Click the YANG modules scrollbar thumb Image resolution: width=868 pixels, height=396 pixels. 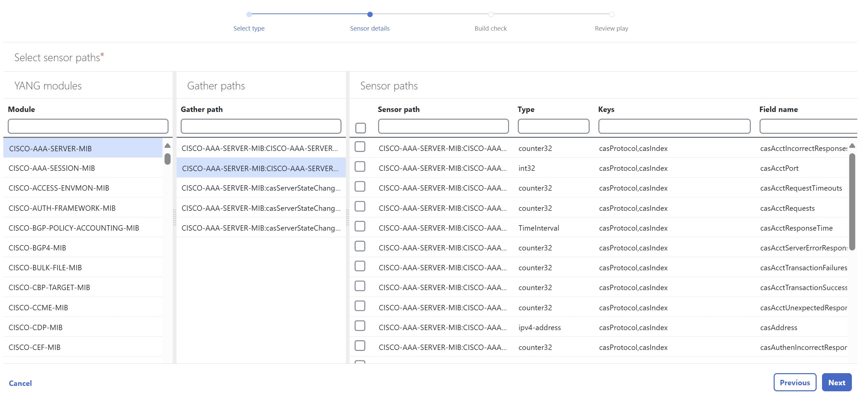(x=168, y=159)
